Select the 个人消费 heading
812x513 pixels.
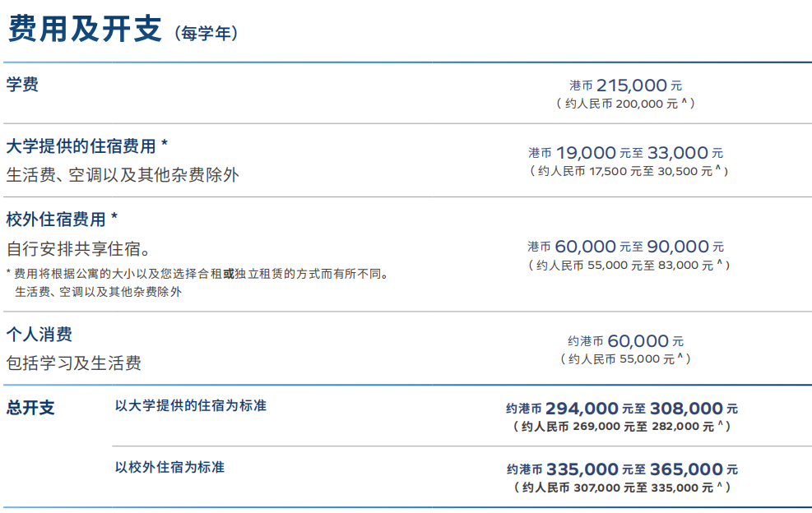39,335
